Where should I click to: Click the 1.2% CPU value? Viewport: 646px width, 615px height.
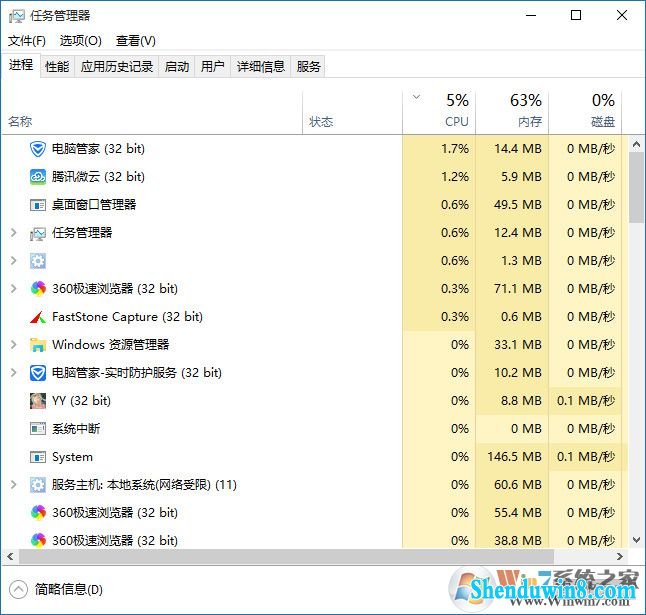pos(455,177)
